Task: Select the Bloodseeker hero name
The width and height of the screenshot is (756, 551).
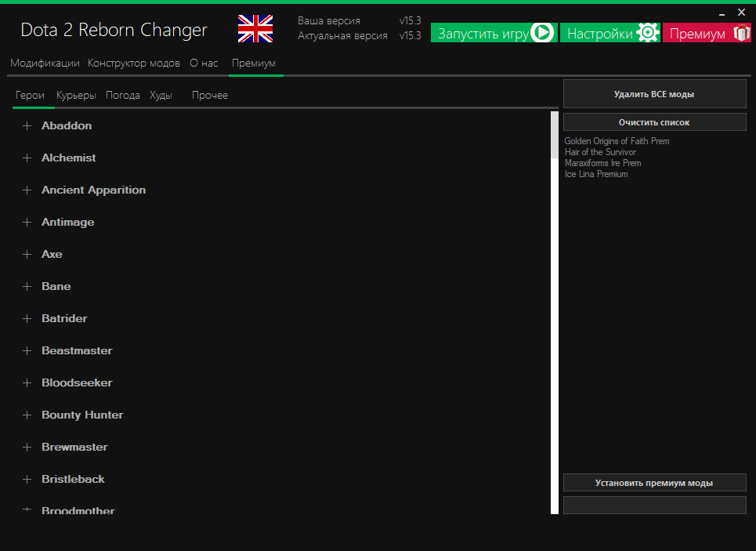Action: 77,383
